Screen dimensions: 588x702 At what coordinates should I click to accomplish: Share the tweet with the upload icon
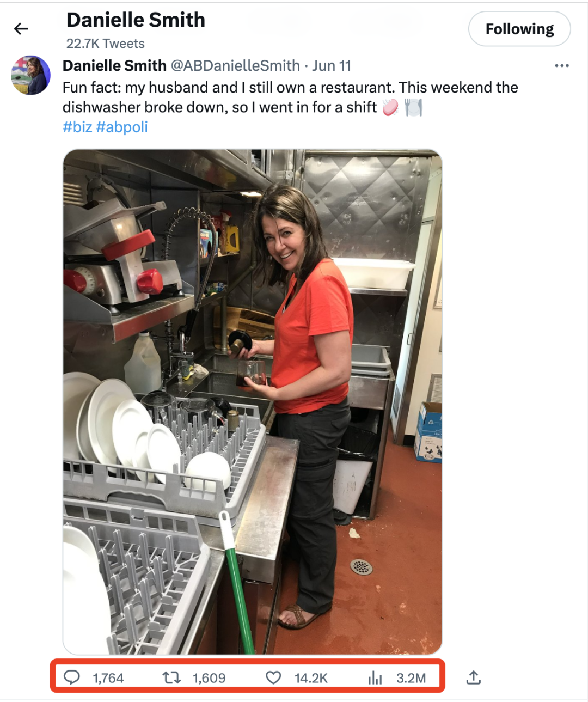(474, 677)
